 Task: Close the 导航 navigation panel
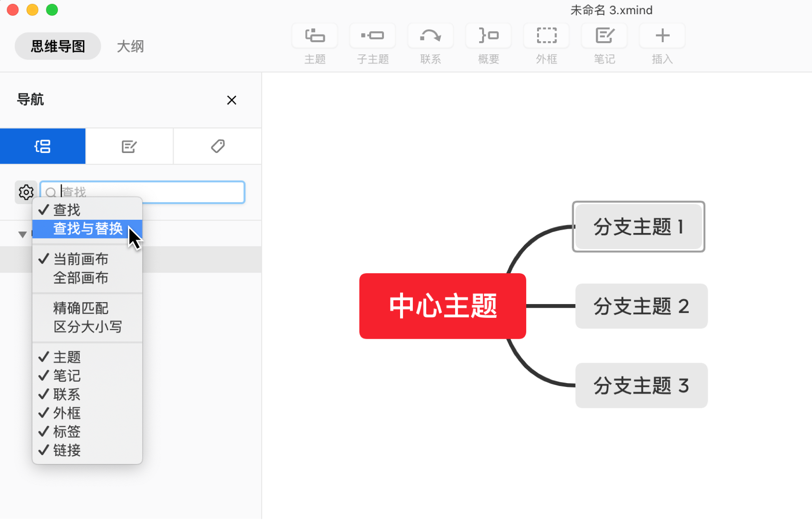pos(231,100)
